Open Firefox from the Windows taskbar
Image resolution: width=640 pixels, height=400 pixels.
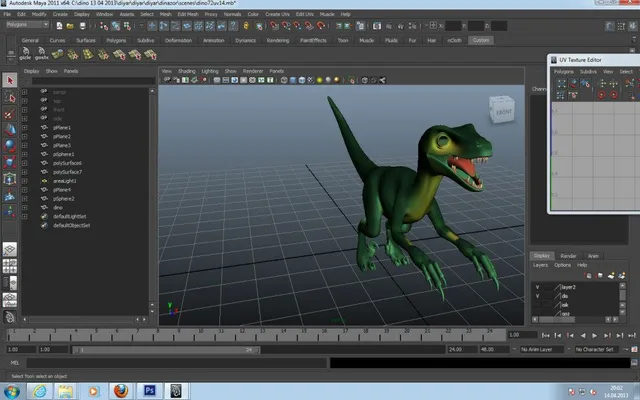pos(121,391)
